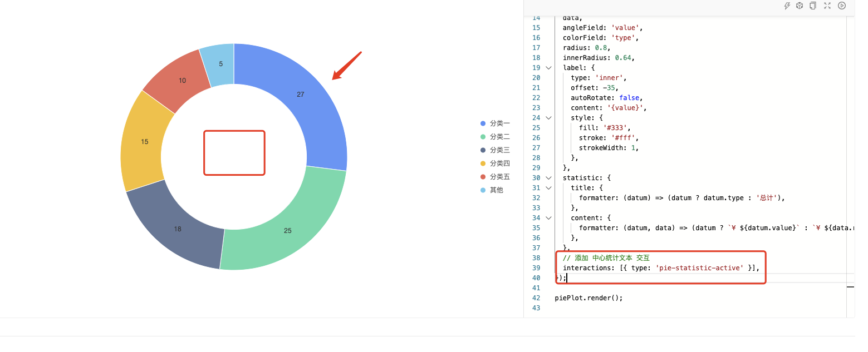Fold the statistic block at line 30

(x=548, y=177)
